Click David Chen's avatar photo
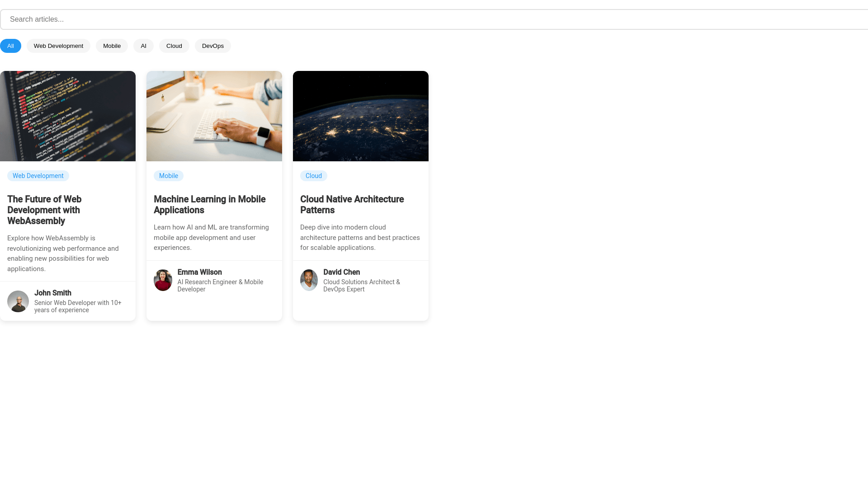Viewport: 868px width, 488px height. [309, 280]
